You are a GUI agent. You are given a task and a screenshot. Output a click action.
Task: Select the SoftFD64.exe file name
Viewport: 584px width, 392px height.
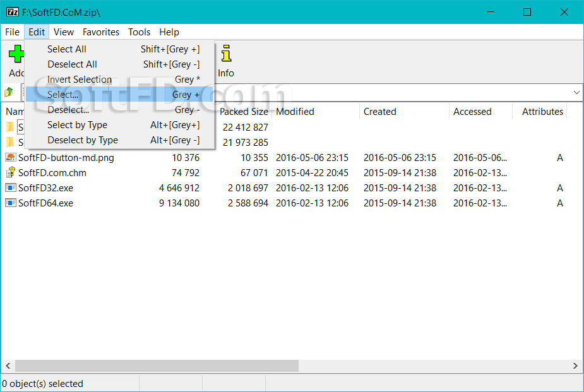click(x=45, y=203)
